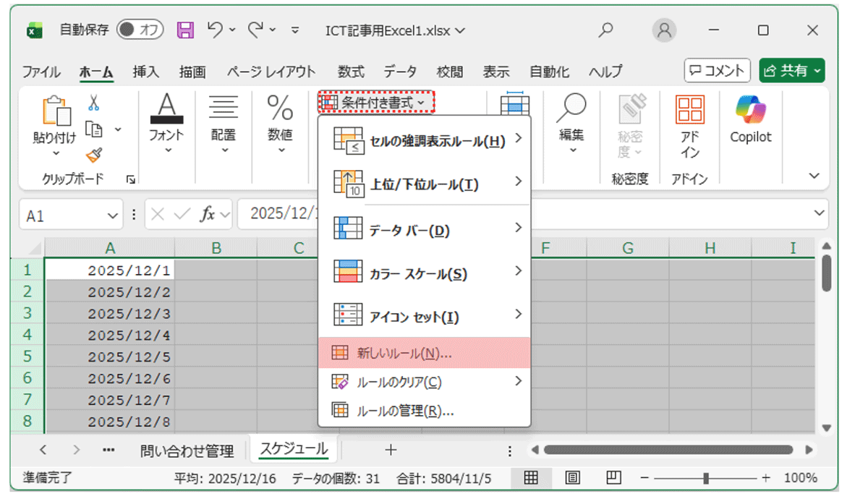Select the 問い合わせ管理 sheet tab
This screenshot has width=868, height=499.
[186, 449]
